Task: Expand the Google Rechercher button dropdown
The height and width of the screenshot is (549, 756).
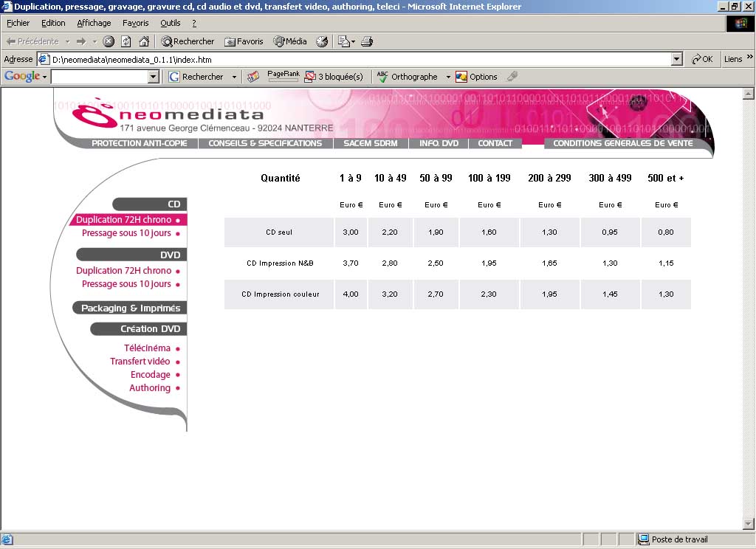Action: (x=234, y=77)
